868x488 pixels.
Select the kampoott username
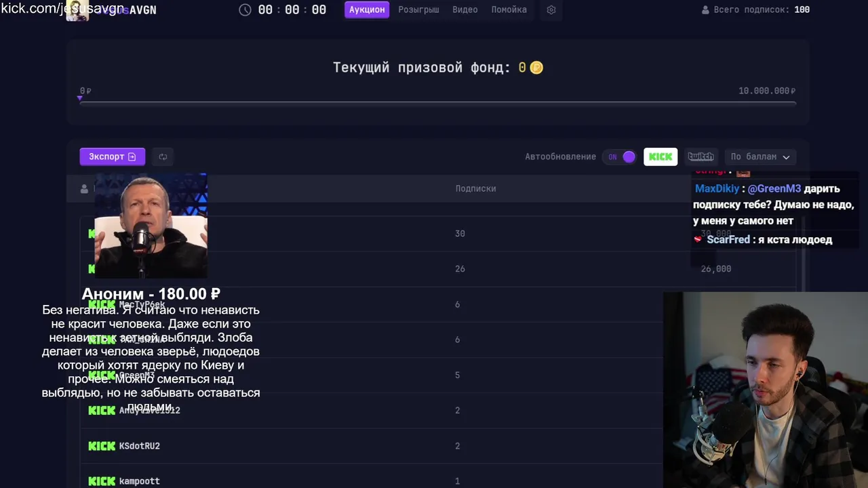coord(140,481)
